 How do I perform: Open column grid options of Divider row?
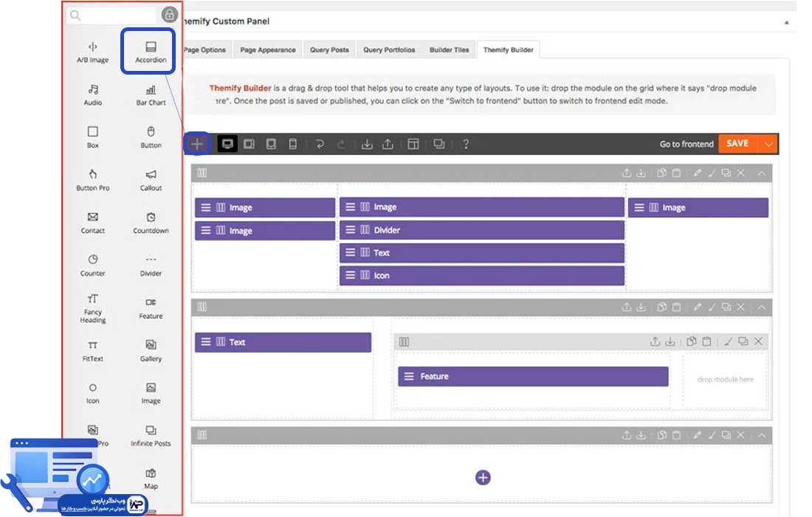click(x=202, y=173)
